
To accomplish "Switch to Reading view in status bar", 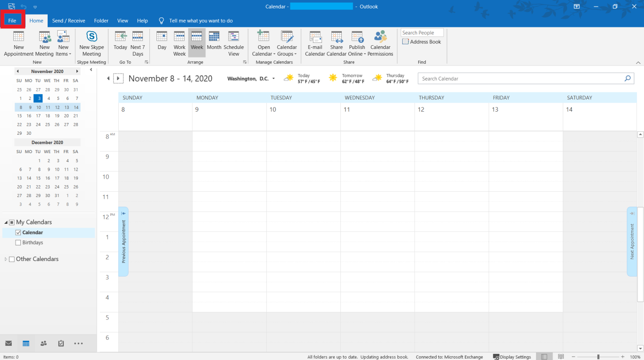I will [x=561, y=357].
